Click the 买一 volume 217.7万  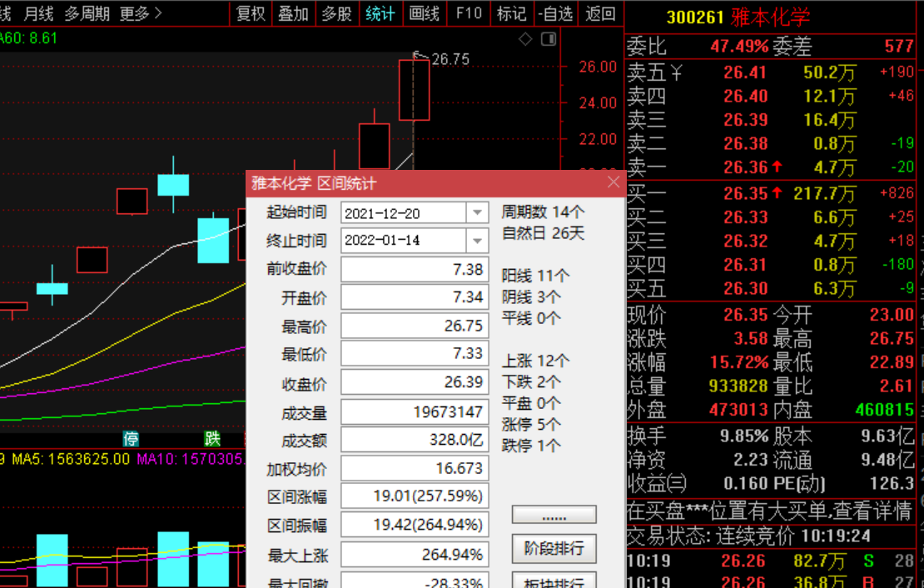pos(824,193)
